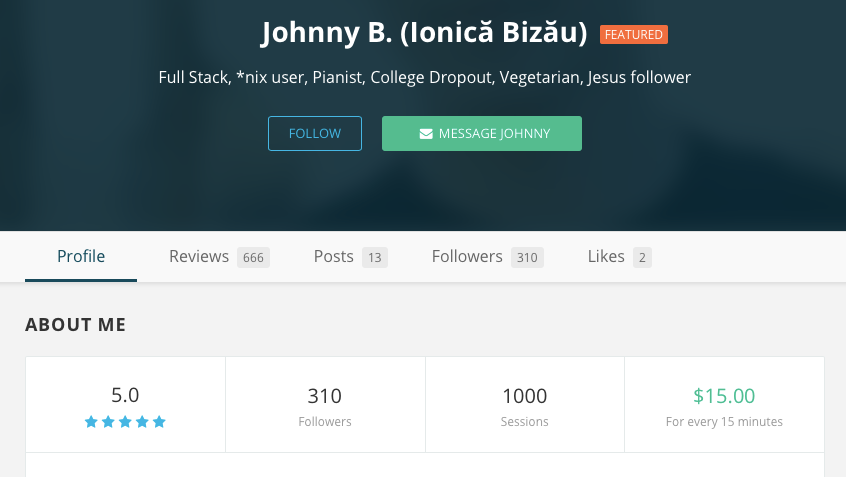Click the fifth rating star
Image resolution: width=846 pixels, height=477 pixels.
[x=159, y=422]
